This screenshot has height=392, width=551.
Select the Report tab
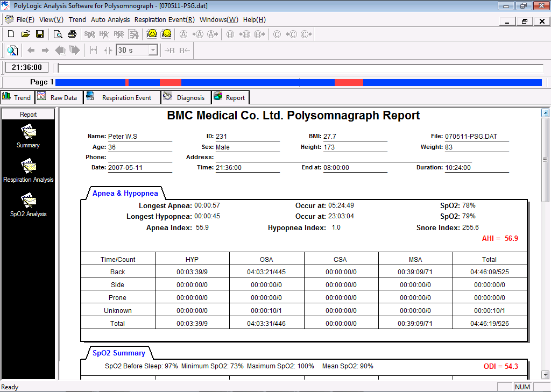230,97
